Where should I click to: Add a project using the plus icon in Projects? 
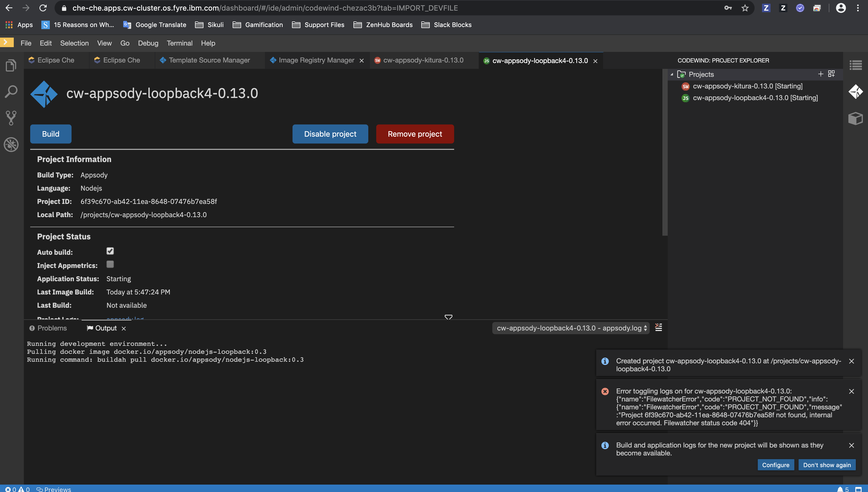(x=821, y=74)
